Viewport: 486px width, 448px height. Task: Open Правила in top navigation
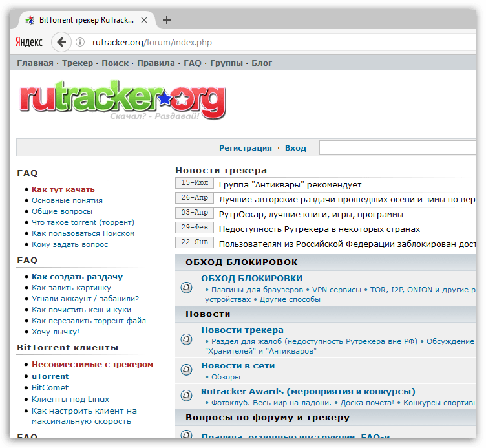[156, 63]
